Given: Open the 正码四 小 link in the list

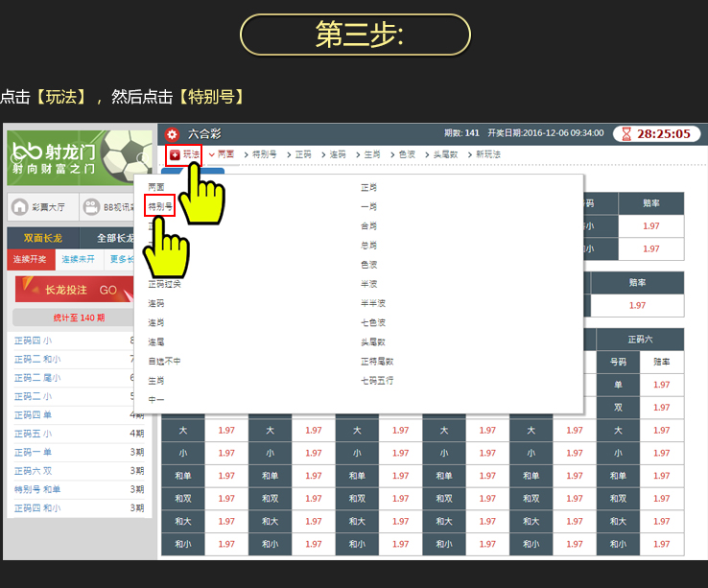Looking at the screenshot, I should [33, 341].
